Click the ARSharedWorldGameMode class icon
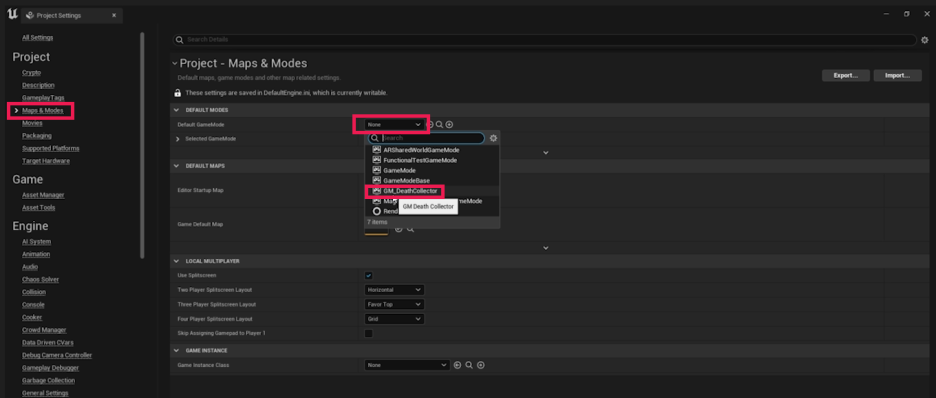The image size is (936, 398). point(377,150)
